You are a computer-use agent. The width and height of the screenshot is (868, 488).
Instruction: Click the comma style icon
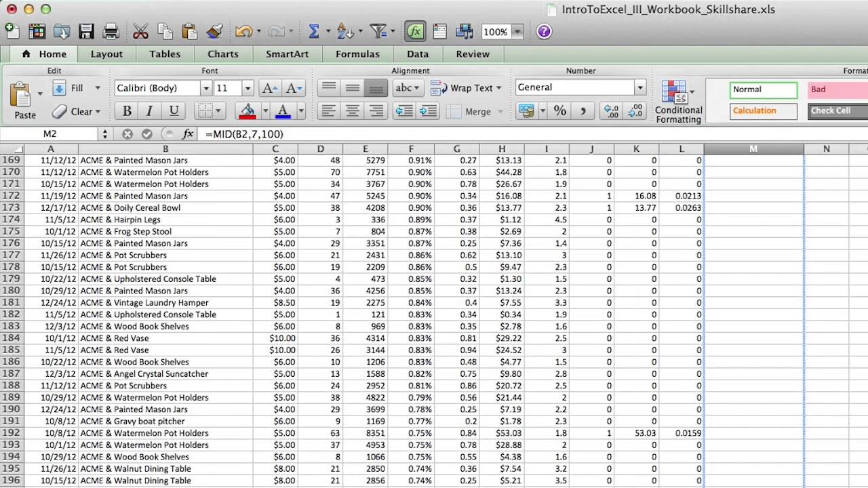click(x=583, y=112)
